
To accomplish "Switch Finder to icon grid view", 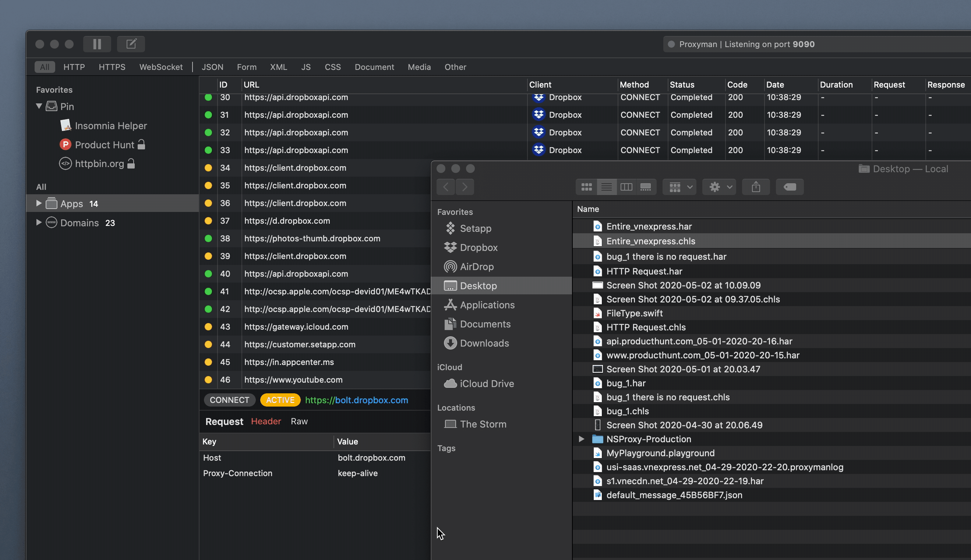I will (586, 187).
